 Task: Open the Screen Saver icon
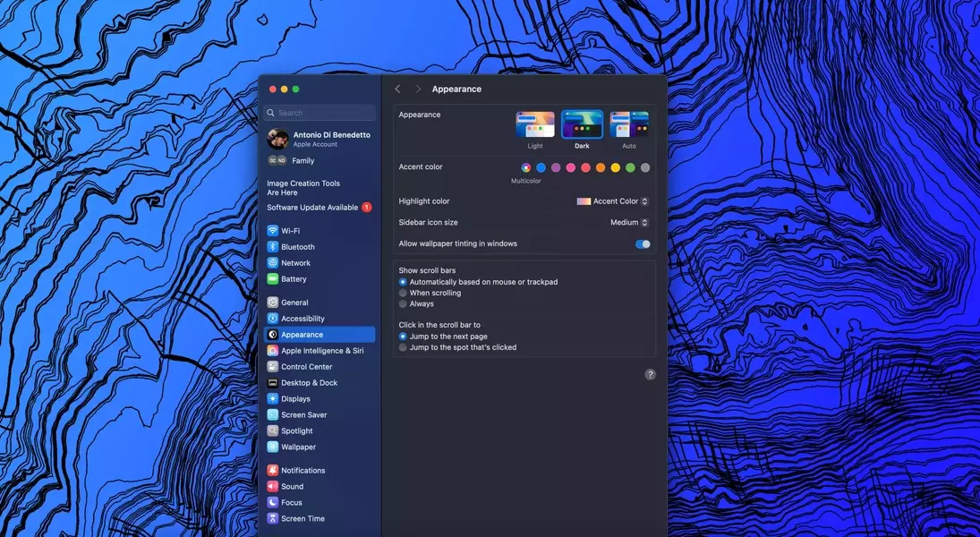pos(273,415)
